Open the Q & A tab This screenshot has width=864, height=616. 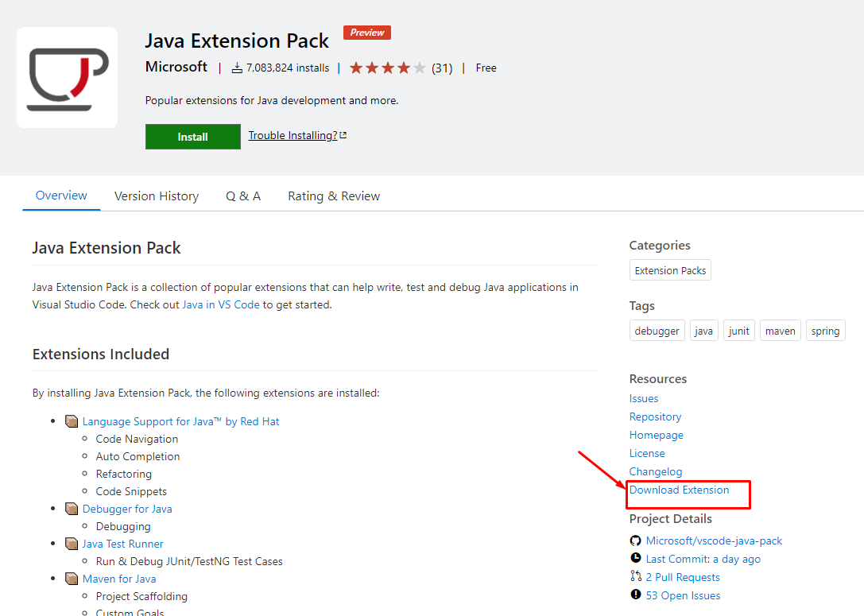click(243, 196)
